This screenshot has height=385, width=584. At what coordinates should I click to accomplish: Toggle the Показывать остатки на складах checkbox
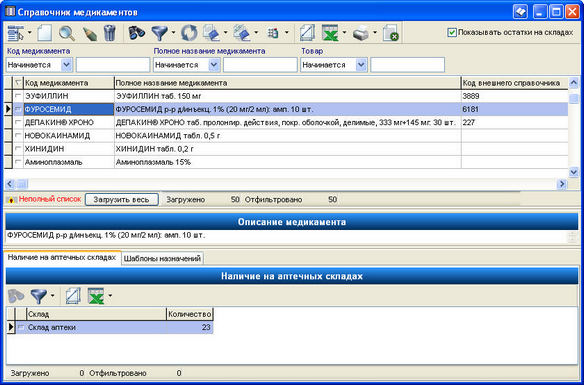click(452, 32)
